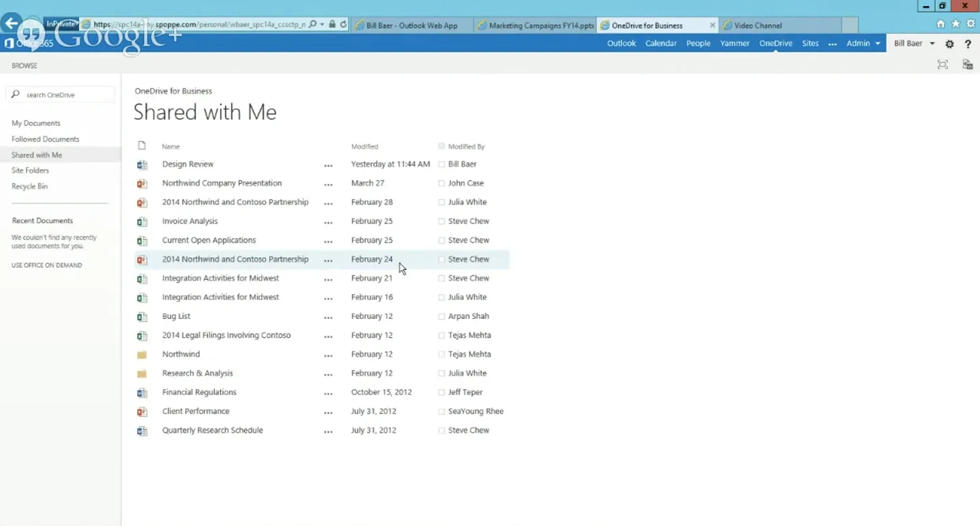Image resolution: width=980 pixels, height=526 pixels.
Task: Click the BROWSE ribbon tab
Action: (25, 65)
